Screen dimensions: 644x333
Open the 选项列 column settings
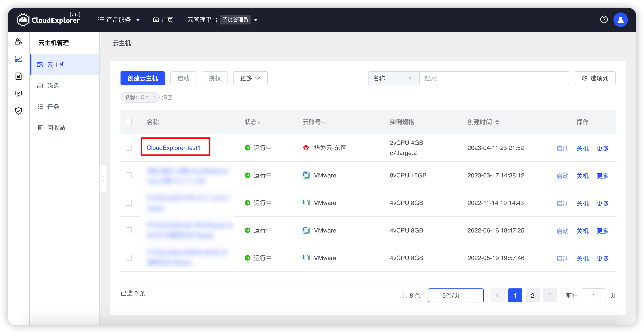(595, 78)
